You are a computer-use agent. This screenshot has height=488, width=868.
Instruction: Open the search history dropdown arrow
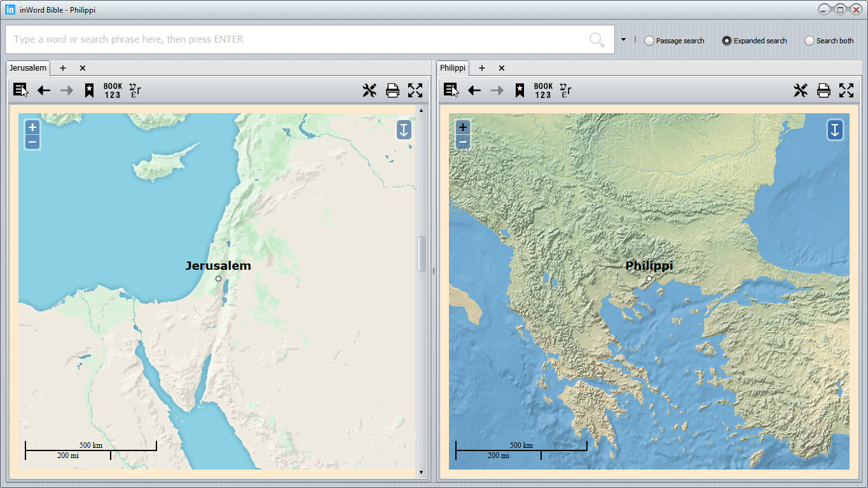(623, 39)
